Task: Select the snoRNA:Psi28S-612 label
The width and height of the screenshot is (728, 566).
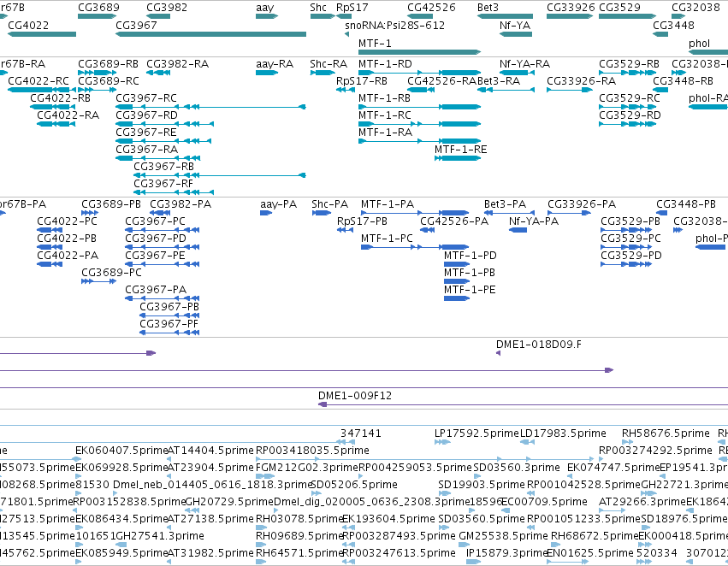Action: click(x=395, y=25)
